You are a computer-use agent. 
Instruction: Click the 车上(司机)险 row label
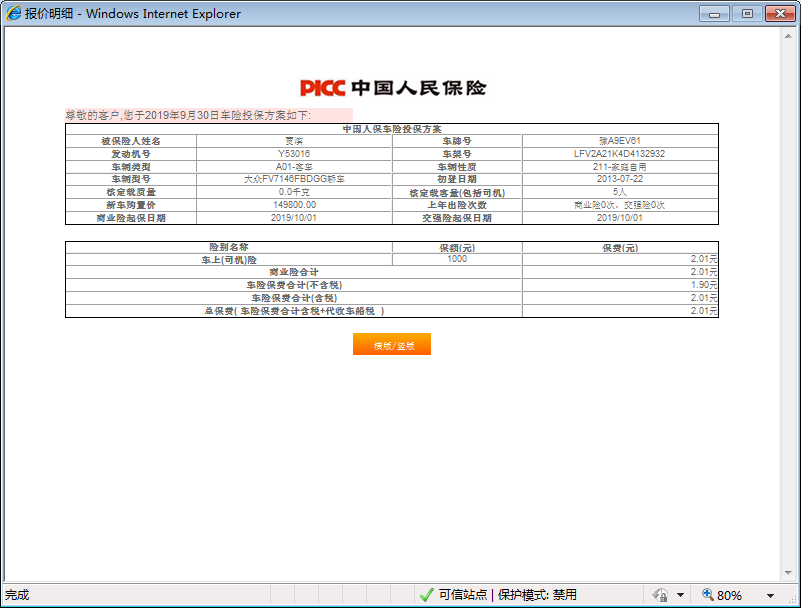[x=229, y=260]
